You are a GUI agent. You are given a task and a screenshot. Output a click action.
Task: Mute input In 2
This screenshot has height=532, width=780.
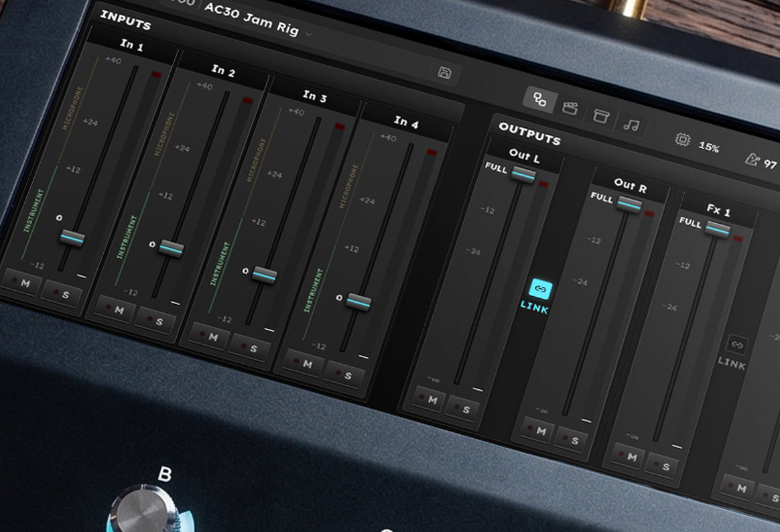[115, 310]
